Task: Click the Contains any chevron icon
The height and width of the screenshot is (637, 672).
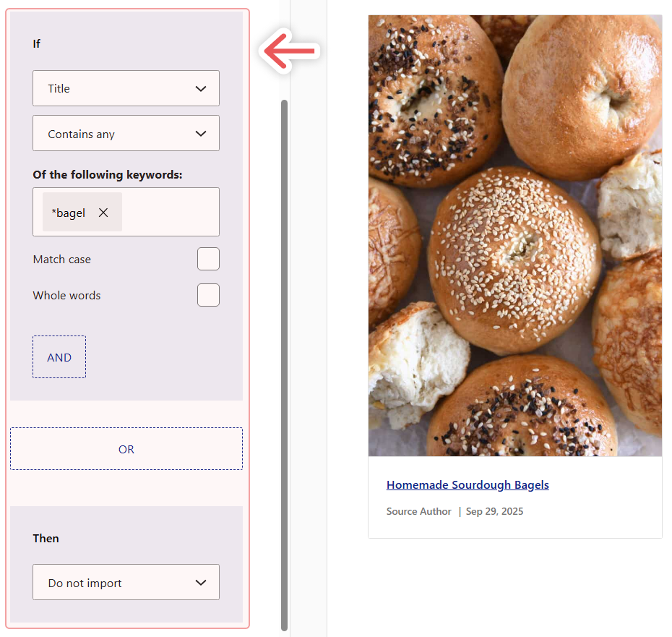Action: (x=202, y=133)
